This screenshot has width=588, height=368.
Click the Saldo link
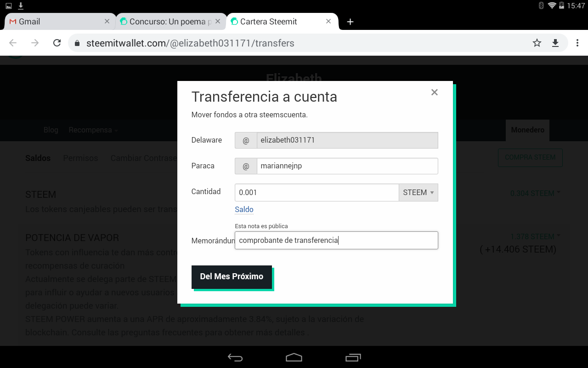click(244, 209)
